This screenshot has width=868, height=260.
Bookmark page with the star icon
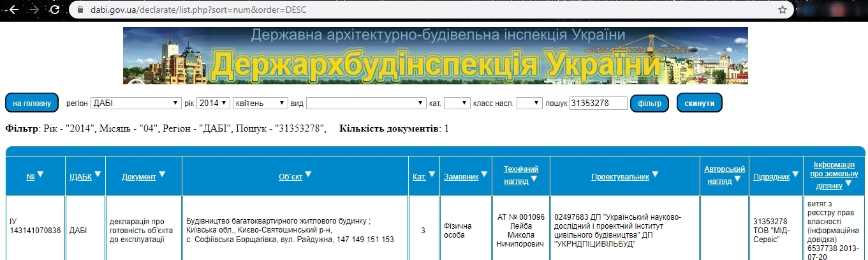coord(783,10)
